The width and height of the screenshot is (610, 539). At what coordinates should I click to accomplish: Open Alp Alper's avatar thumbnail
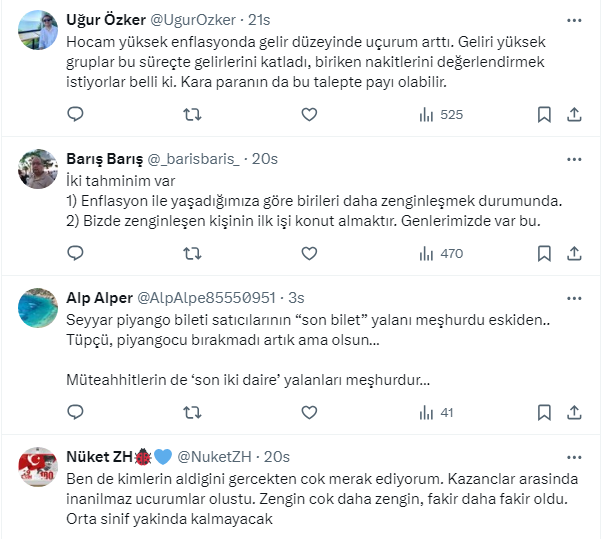[38, 309]
